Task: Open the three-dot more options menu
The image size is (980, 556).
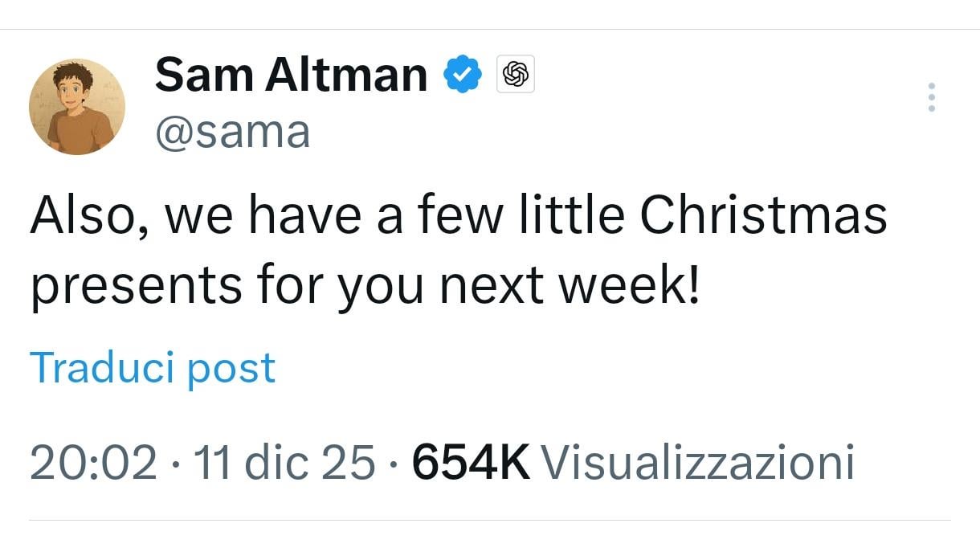Action: pyautogui.click(x=932, y=97)
